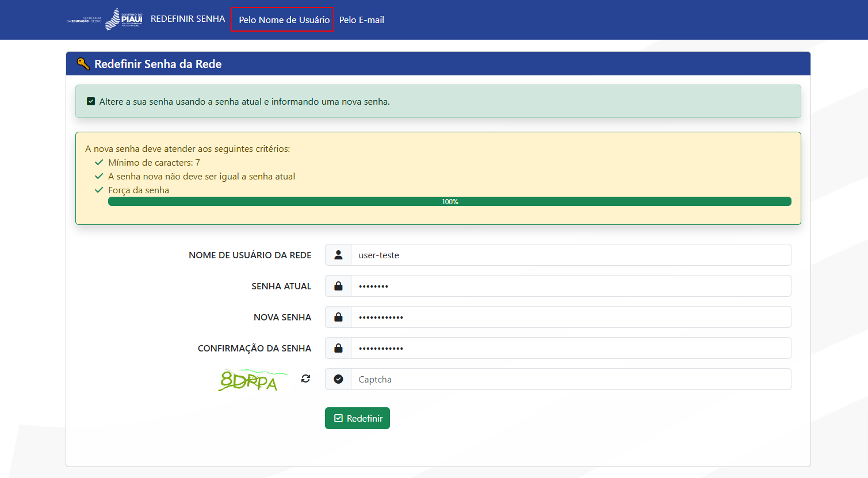Image resolution: width=868 pixels, height=478 pixels.
Task: Switch to the Pelo E-mail tab
Action: click(361, 20)
